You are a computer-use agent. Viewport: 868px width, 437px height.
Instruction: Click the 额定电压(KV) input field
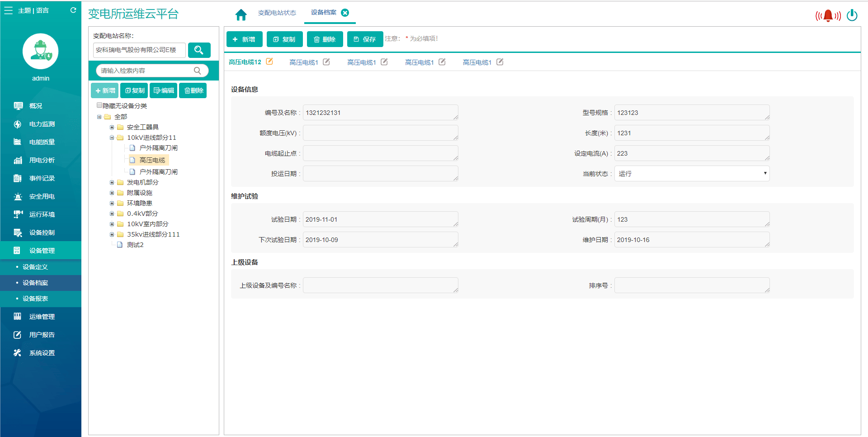[x=380, y=133]
